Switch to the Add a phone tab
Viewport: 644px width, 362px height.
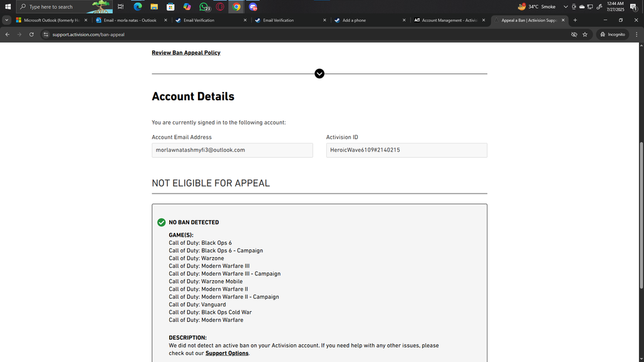(370, 20)
